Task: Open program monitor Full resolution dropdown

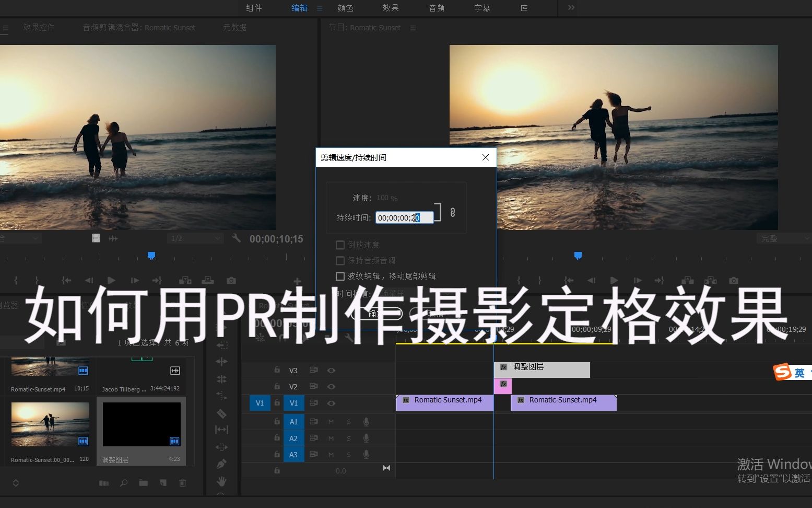Action: click(783, 238)
